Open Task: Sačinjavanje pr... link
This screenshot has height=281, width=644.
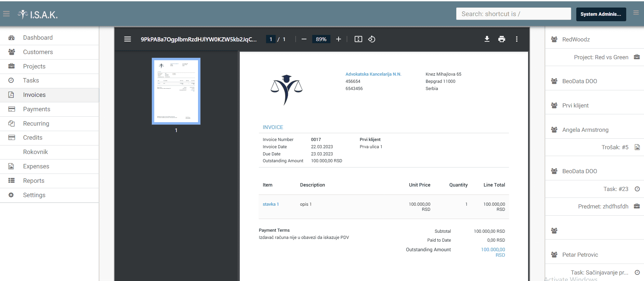pyautogui.click(x=599, y=272)
